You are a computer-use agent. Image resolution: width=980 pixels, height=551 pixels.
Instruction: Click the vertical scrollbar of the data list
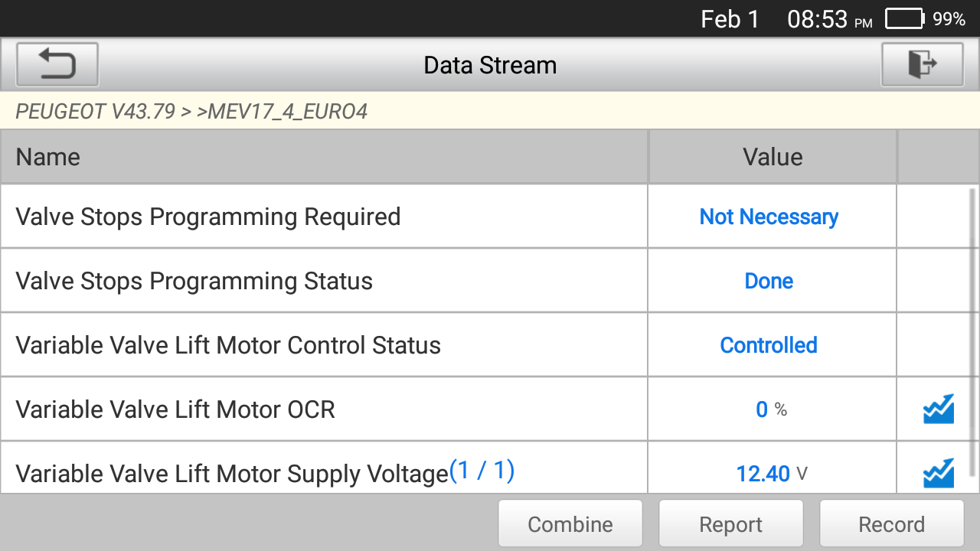[974, 331]
